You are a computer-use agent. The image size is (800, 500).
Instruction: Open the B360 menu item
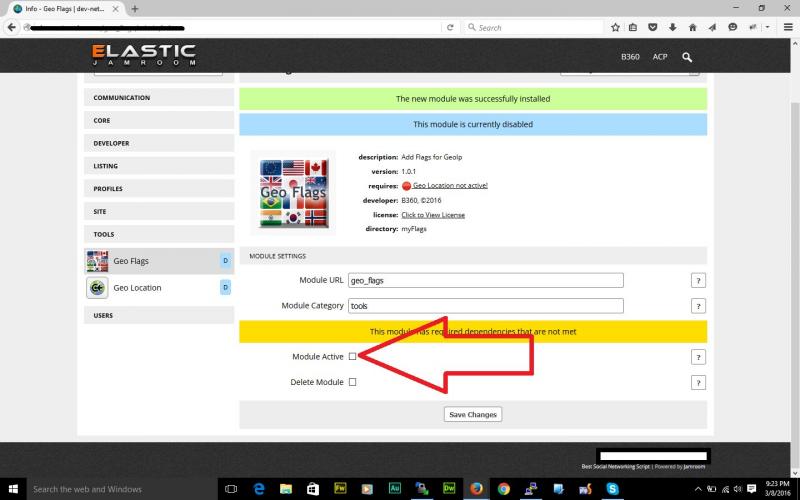(630, 57)
